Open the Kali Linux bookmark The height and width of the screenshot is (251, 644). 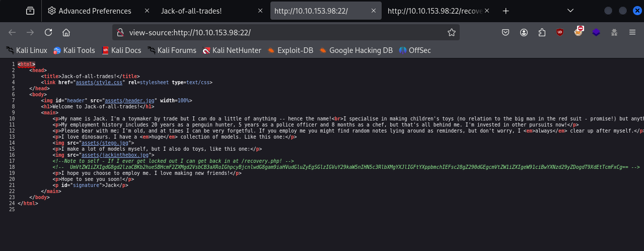click(27, 50)
